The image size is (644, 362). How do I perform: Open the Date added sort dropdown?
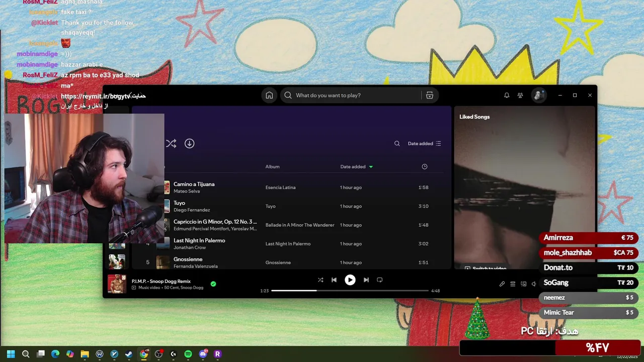click(x=424, y=143)
